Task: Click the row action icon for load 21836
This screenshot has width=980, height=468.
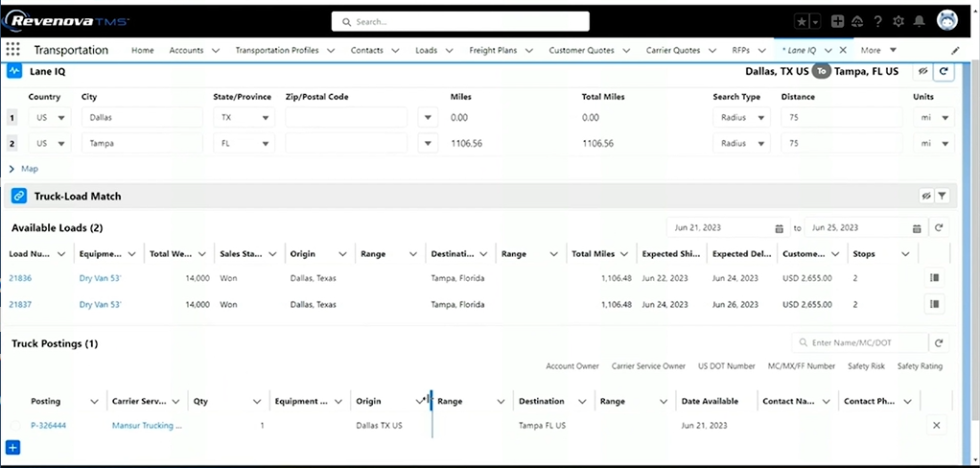Action: pos(936,278)
